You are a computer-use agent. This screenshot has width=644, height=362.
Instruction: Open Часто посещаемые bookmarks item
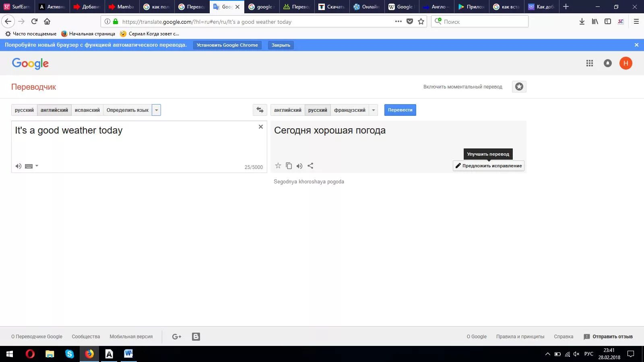31,34
